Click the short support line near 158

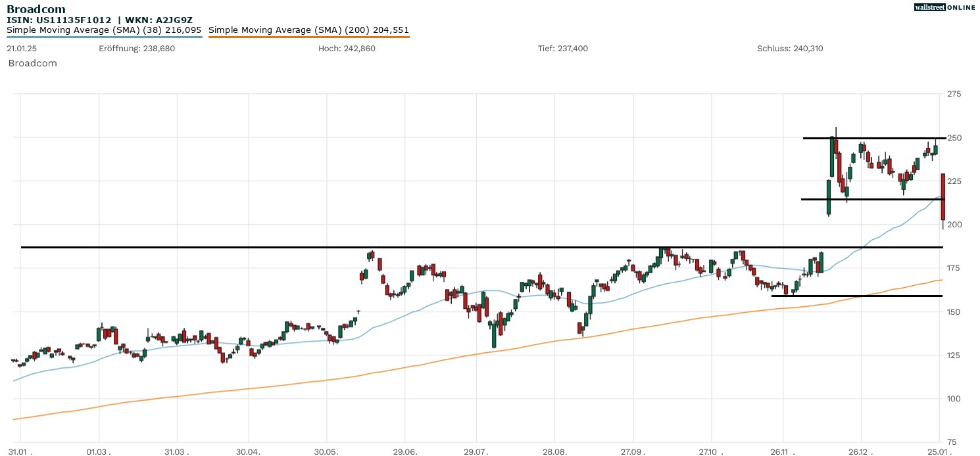[x=855, y=296]
